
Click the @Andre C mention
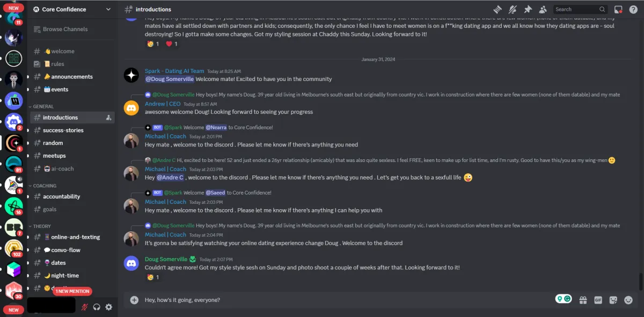point(170,177)
